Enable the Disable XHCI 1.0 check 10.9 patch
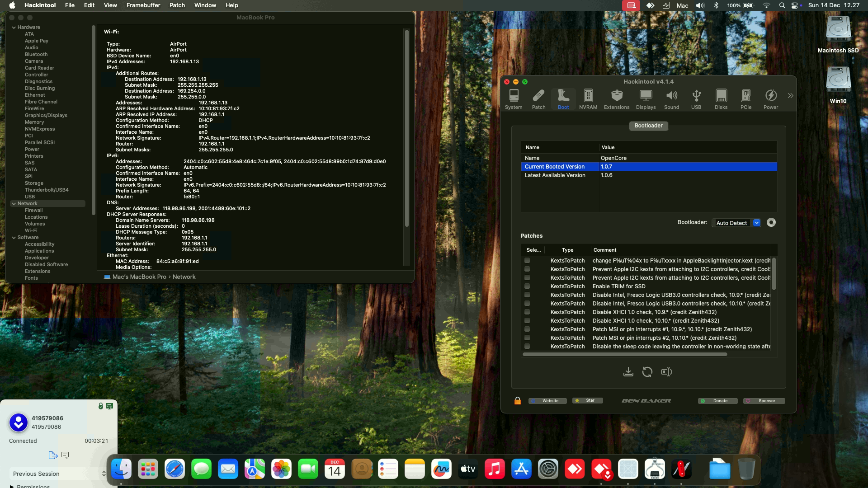 click(527, 312)
